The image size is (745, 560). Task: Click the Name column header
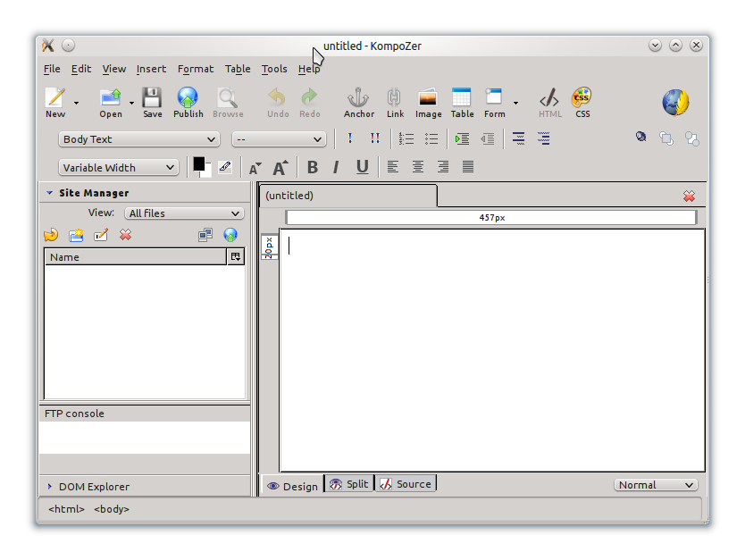click(x=136, y=257)
